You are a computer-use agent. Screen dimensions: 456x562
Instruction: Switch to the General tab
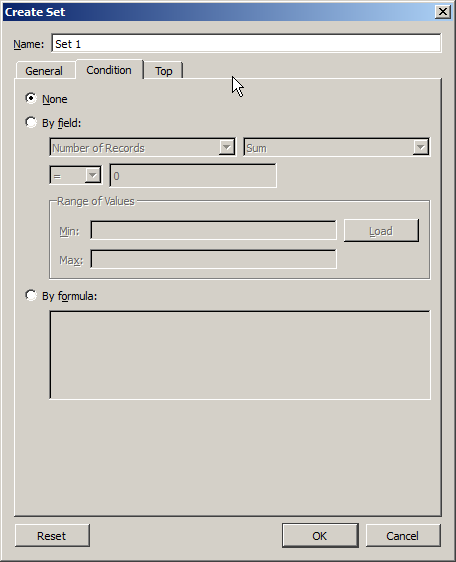pyautogui.click(x=44, y=70)
